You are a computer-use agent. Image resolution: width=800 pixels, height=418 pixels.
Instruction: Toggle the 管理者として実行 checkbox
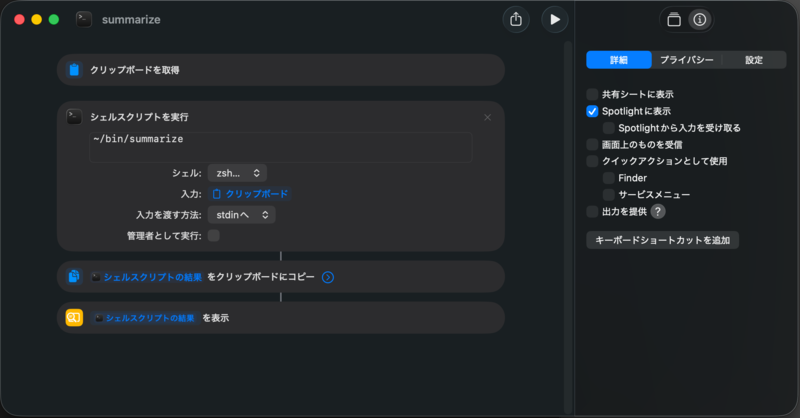pyautogui.click(x=214, y=235)
